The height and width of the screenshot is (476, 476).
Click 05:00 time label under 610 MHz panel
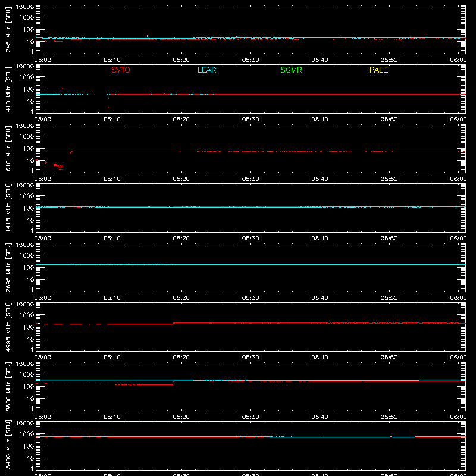[x=43, y=179]
